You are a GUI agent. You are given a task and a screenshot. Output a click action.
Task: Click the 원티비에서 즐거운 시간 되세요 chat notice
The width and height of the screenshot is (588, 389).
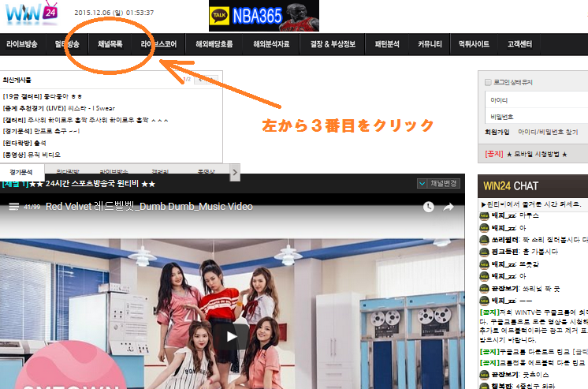(531, 204)
